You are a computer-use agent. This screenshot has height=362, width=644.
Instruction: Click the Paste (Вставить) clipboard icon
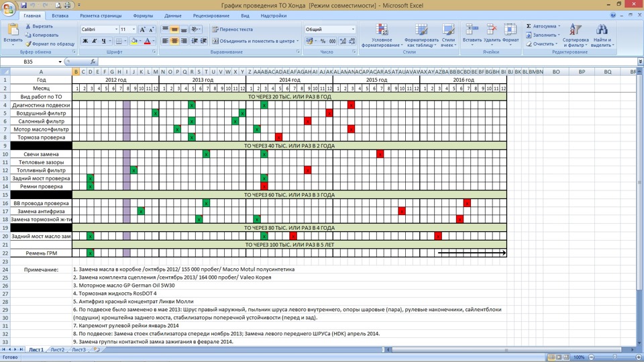(13, 29)
